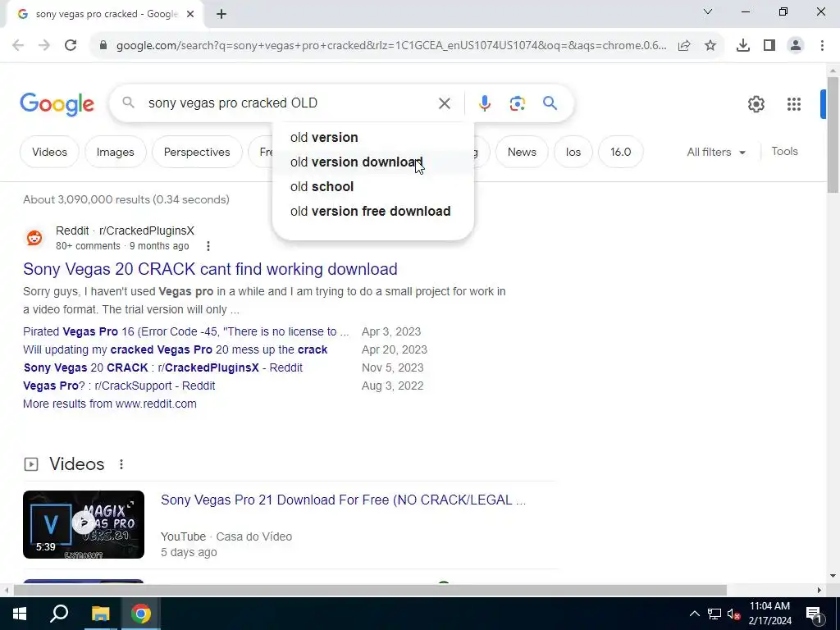Screen dimensions: 840x630
Task: Filter results by Videos
Action: (49, 152)
